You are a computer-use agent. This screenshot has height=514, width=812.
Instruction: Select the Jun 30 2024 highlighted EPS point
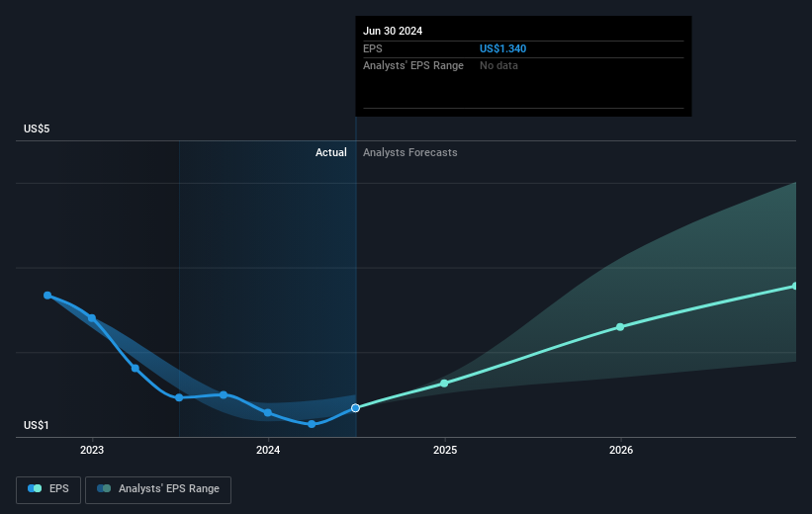pos(355,408)
